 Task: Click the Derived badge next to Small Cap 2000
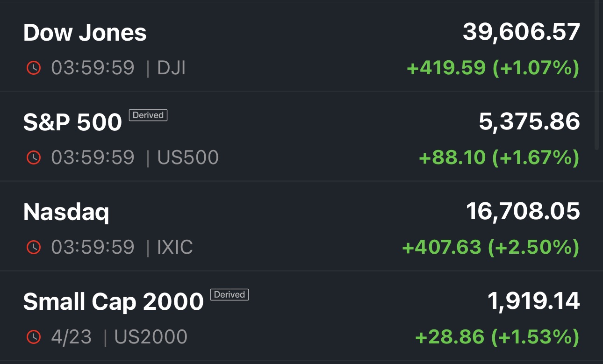tap(230, 294)
